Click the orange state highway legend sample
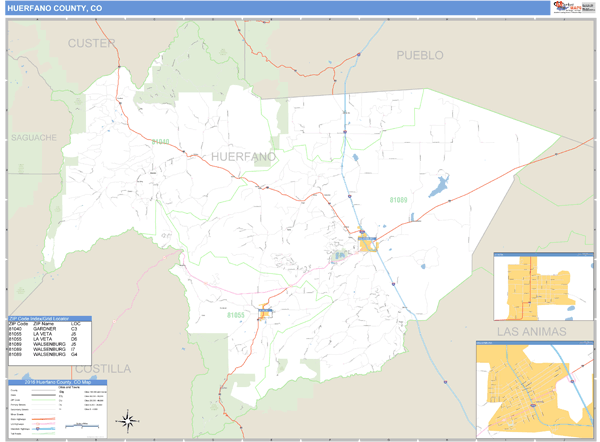The image size is (600, 442). click(x=44, y=419)
